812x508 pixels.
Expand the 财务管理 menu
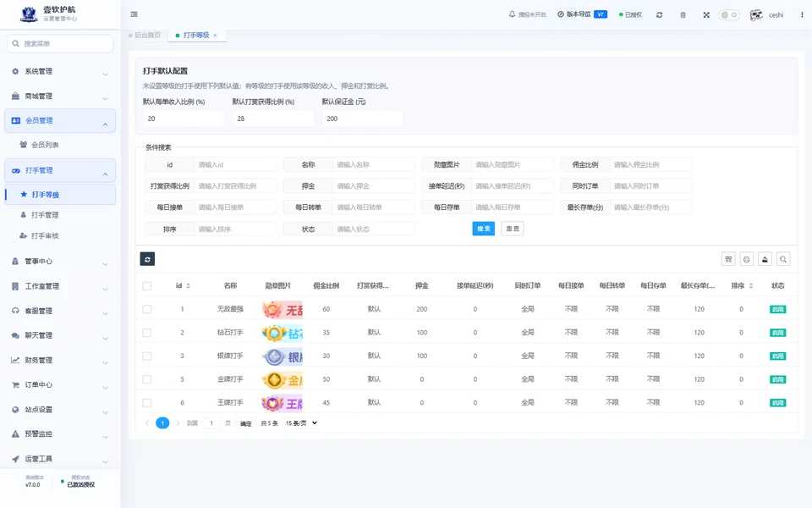click(60, 361)
